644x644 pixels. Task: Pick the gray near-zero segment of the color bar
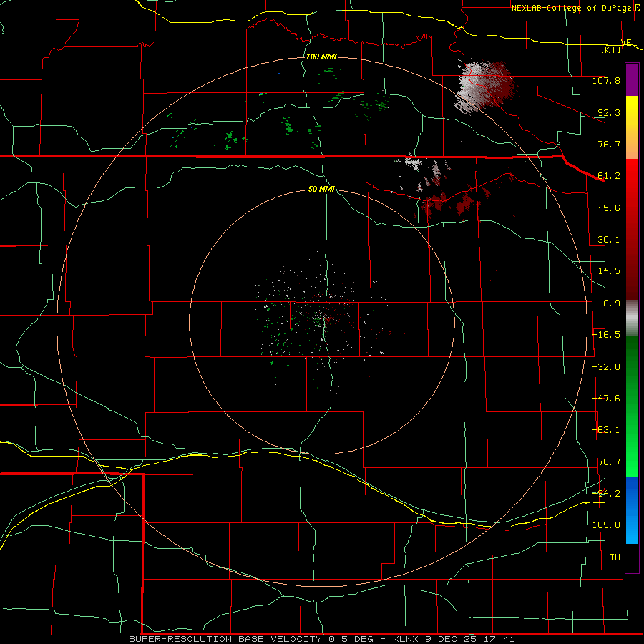(632, 318)
